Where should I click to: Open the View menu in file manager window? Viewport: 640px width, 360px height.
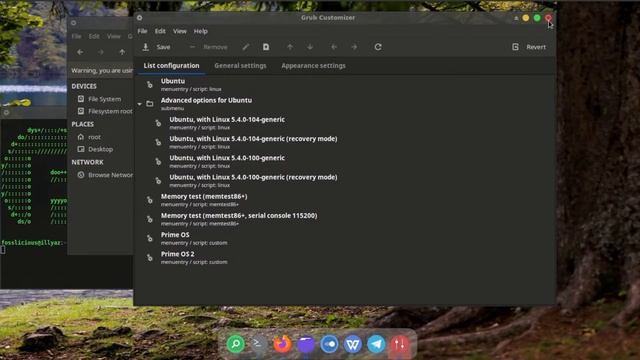[114, 36]
